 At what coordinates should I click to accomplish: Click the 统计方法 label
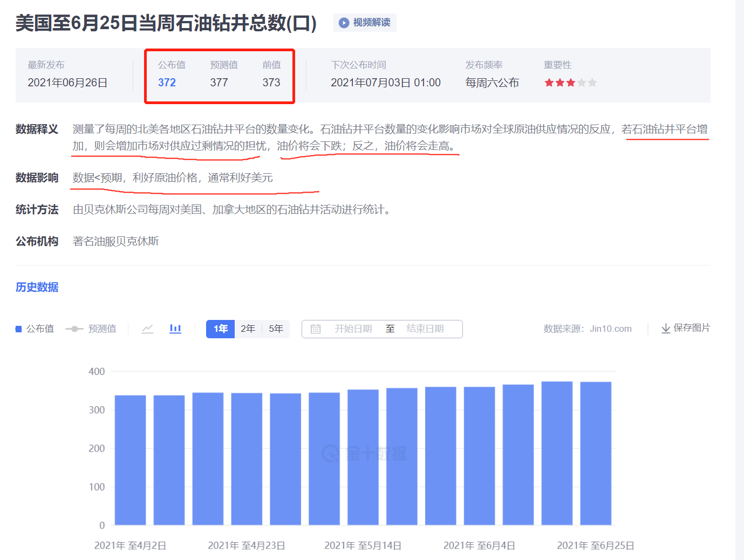pos(37,209)
